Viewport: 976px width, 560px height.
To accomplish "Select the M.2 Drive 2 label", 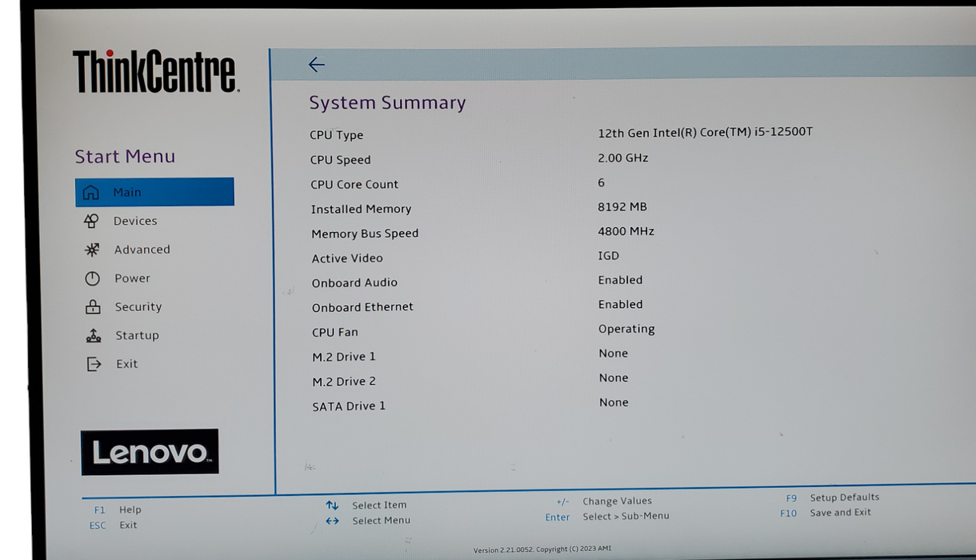I will pos(344,382).
